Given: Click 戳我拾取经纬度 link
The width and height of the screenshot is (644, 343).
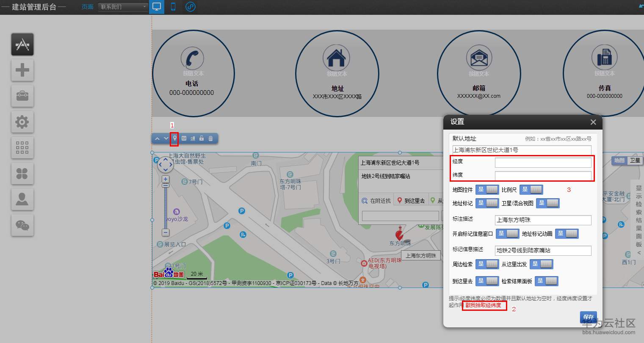Looking at the screenshot, I should (x=484, y=305).
